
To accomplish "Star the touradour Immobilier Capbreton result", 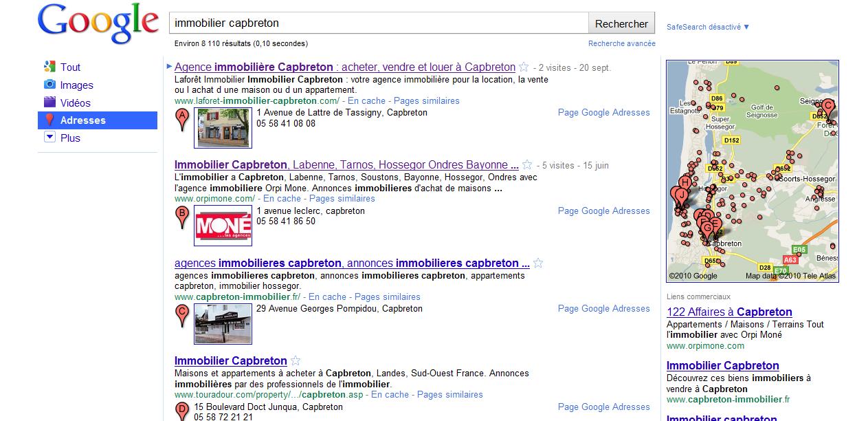I will click(296, 361).
